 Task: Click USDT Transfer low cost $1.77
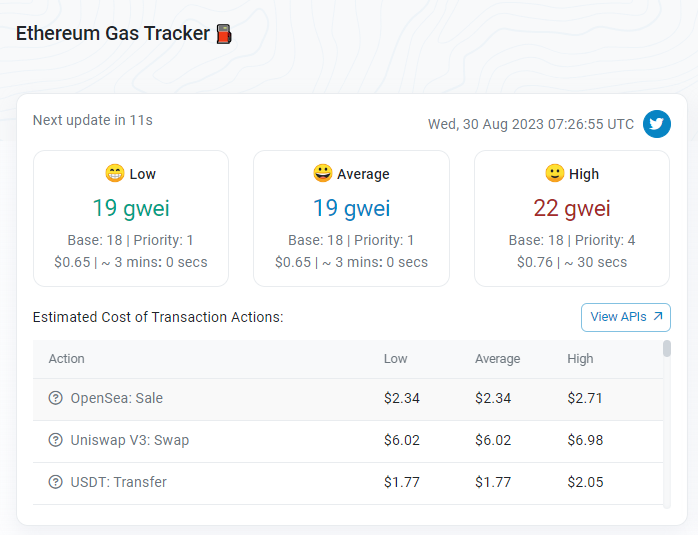click(402, 482)
